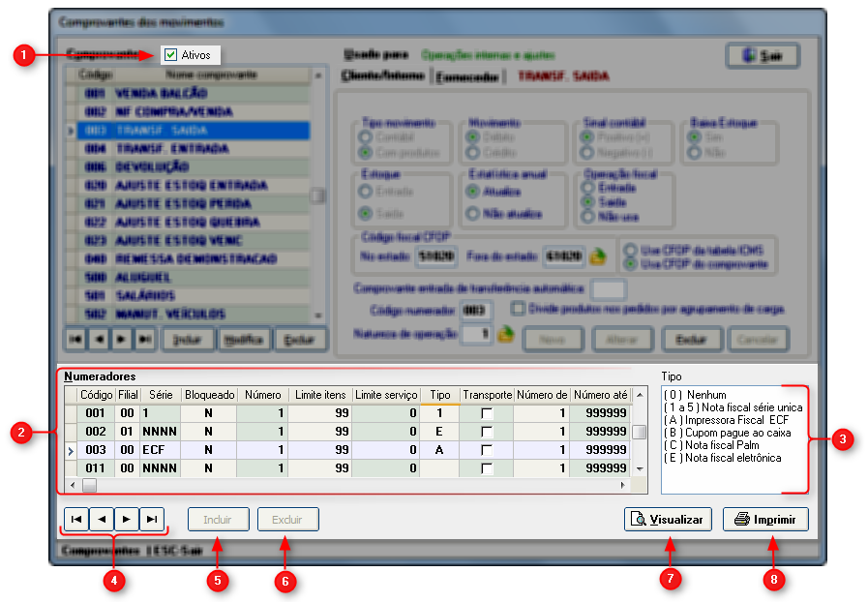Image resolution: width=868 pixels, height=602 pixels.
Task: Click right arrow of Numeradores horizontal scrollbar
Action: pyautogui.click(x=623, y=485)
